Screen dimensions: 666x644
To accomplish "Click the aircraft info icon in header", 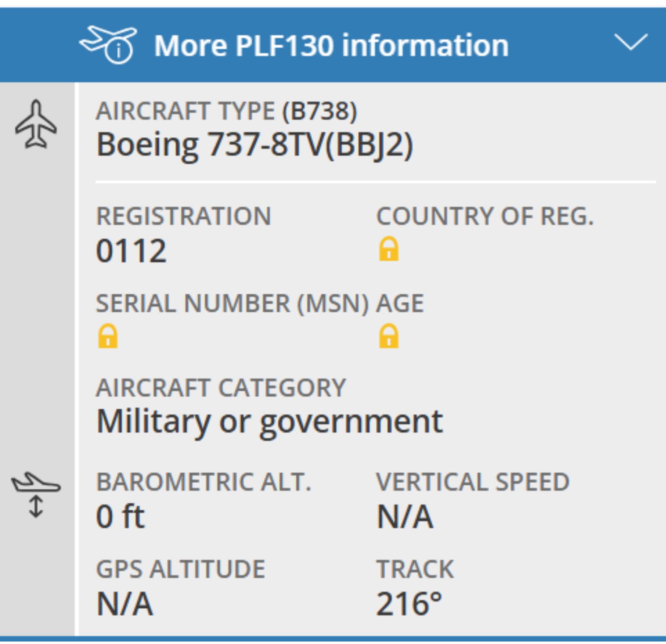I will coord(109,44).
